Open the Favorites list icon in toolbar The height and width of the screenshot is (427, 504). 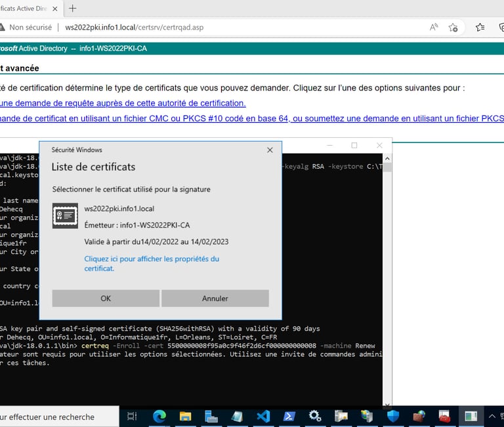pyautogui.click(x=480, y=28)
